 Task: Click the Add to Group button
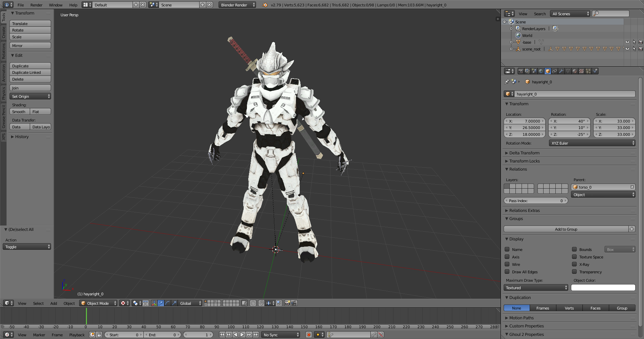(566, 229)
